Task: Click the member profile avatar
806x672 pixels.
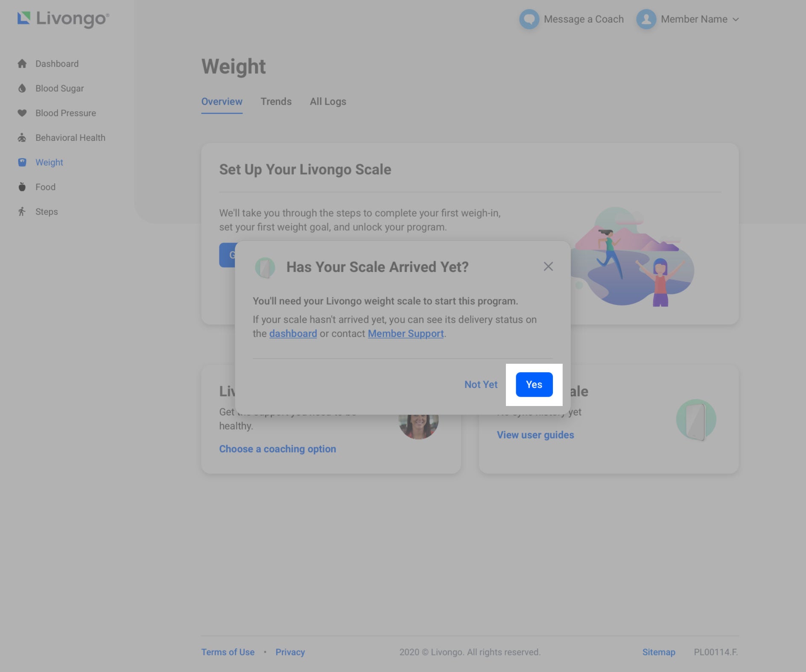Action: (x=646, y=19)
